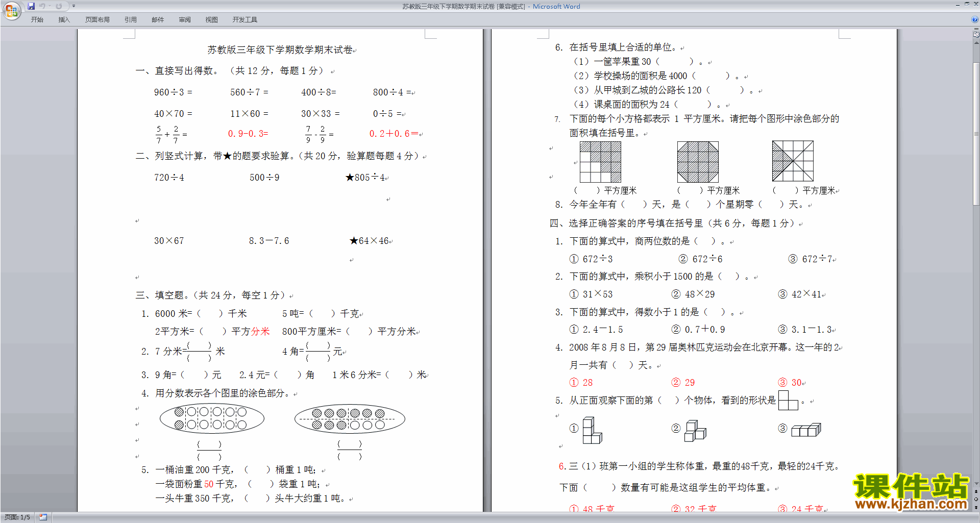Click option ① 672÷3
980x523 pixels.
click(591, 259)
